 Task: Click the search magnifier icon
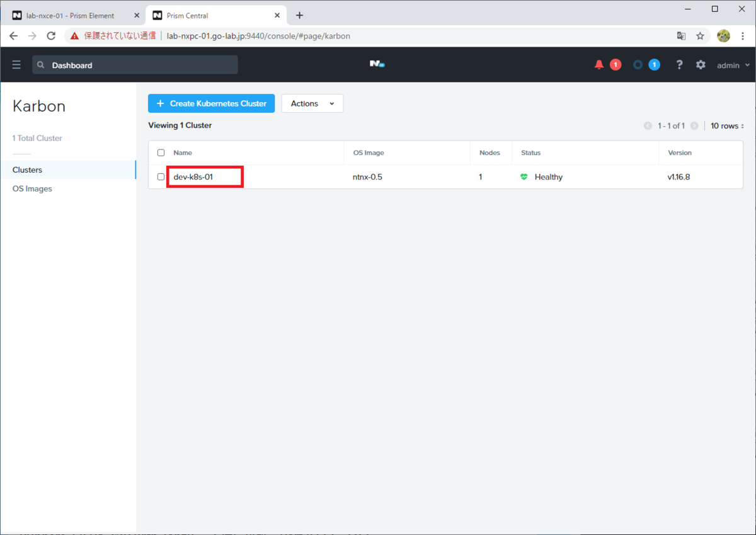tap(41, 65)
